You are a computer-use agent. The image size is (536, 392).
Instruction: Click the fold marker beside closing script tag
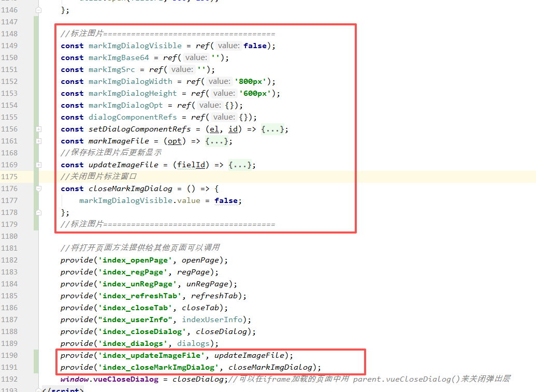(39, 390)
